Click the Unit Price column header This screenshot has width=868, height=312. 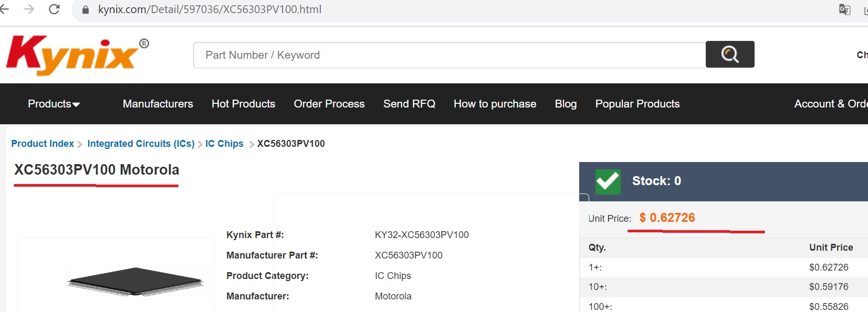pyautogui.click(x=831, y=248)
